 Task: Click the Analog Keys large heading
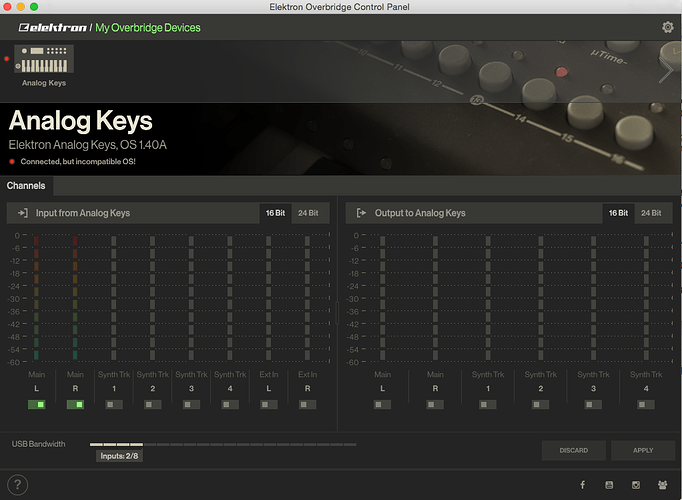point(80,120)
